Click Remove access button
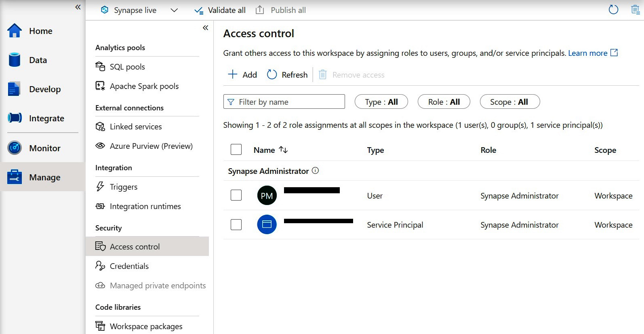Screen dimensions: 644x334 [x=351, y=75]
